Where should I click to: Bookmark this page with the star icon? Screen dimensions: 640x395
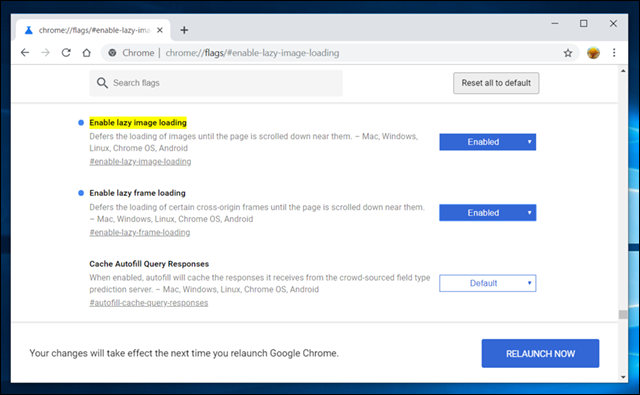click(568, 53)
